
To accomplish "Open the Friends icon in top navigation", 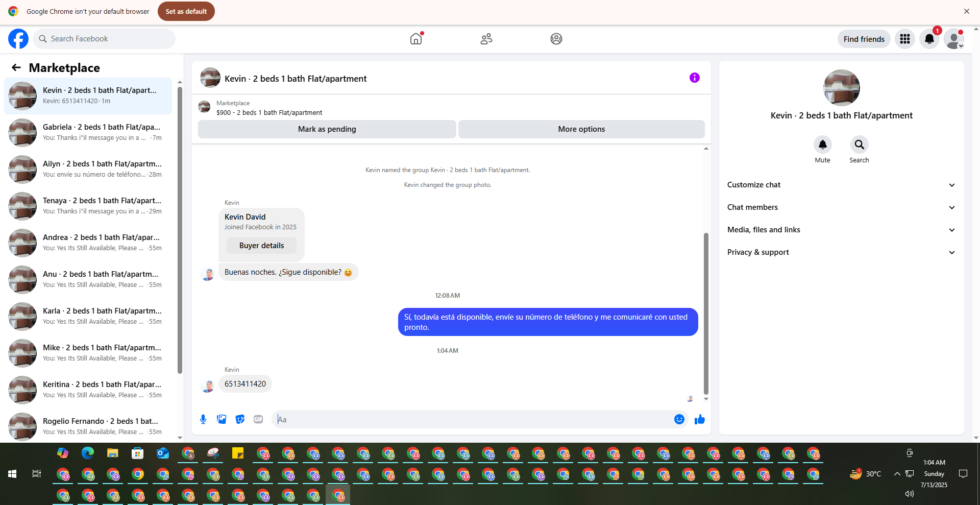I will point(486,39).
